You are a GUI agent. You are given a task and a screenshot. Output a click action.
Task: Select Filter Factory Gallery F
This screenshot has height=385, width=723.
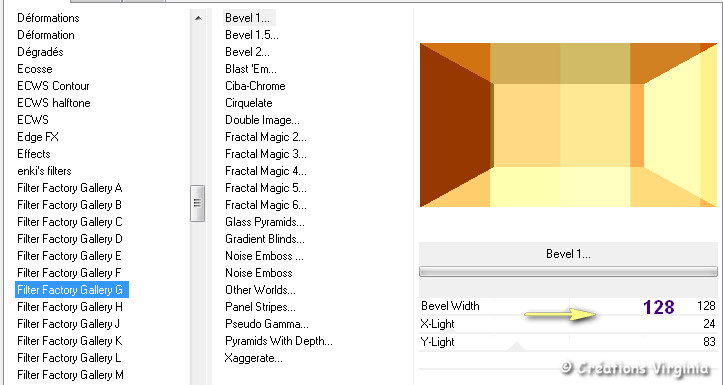69,273
